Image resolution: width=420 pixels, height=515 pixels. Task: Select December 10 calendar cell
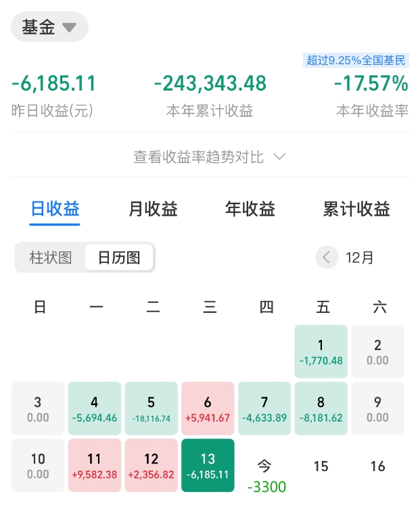38,466
